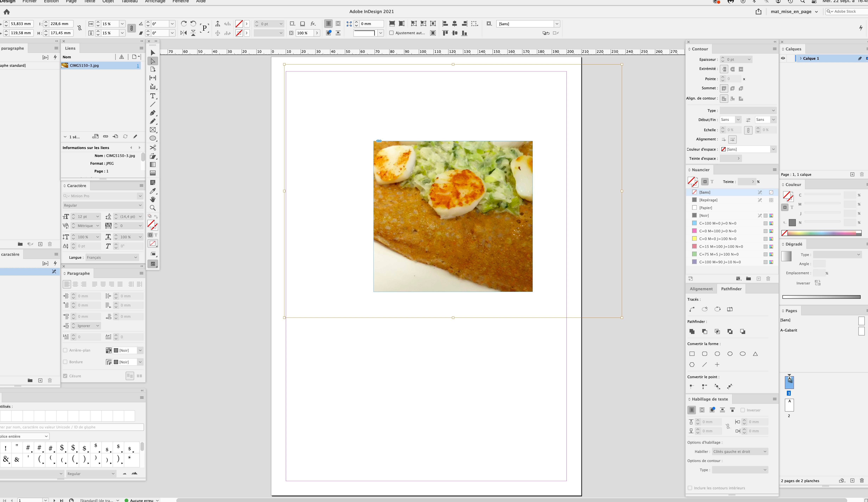Open the Objet menu
This screenshot has height=502, width=868.
tap(108, 1)
